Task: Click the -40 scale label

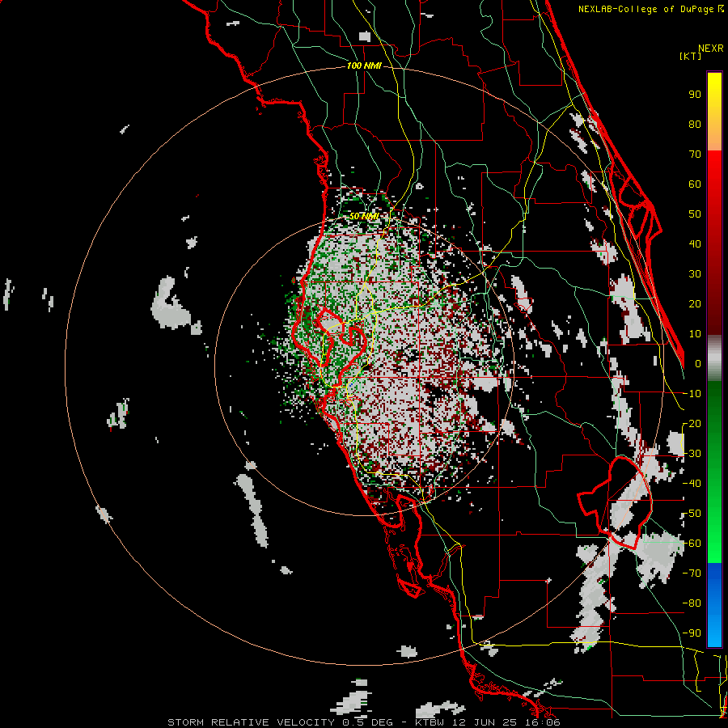Action: click(692, 484)
